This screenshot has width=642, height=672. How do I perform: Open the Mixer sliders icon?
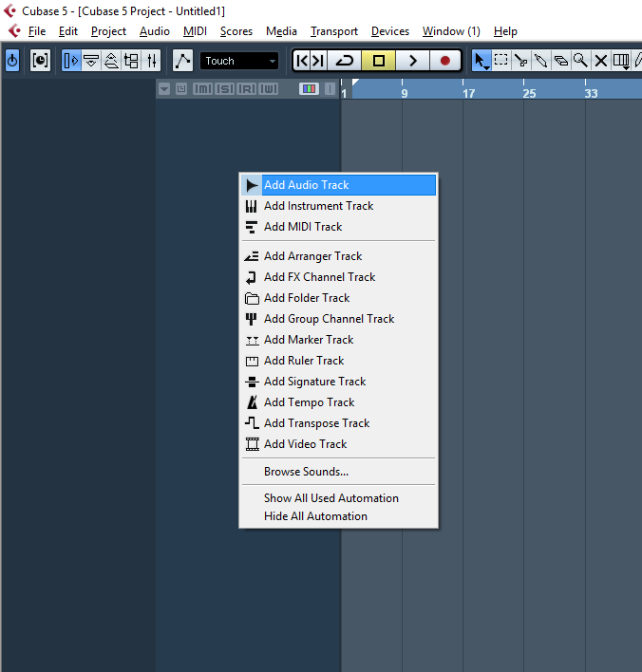[151, 61]
